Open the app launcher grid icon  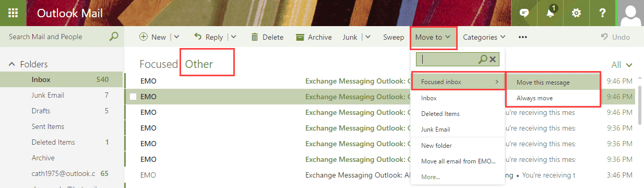pyautogui.click(x=13, y=13)
